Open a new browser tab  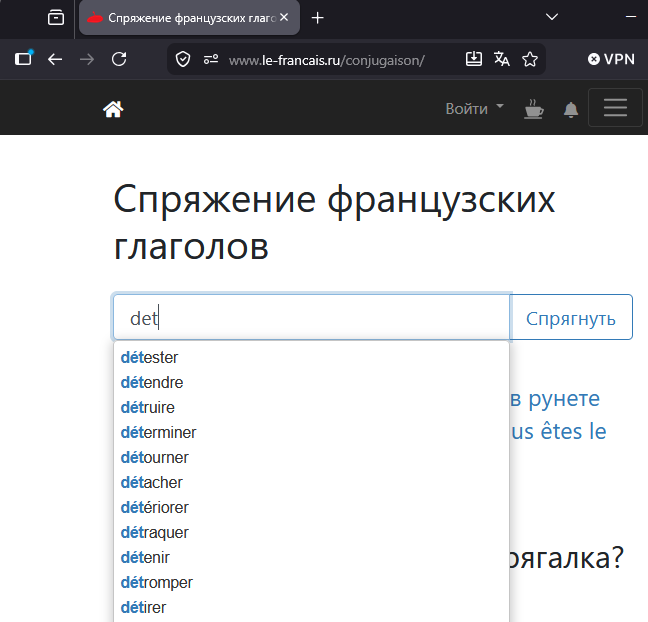click(317, 18)
